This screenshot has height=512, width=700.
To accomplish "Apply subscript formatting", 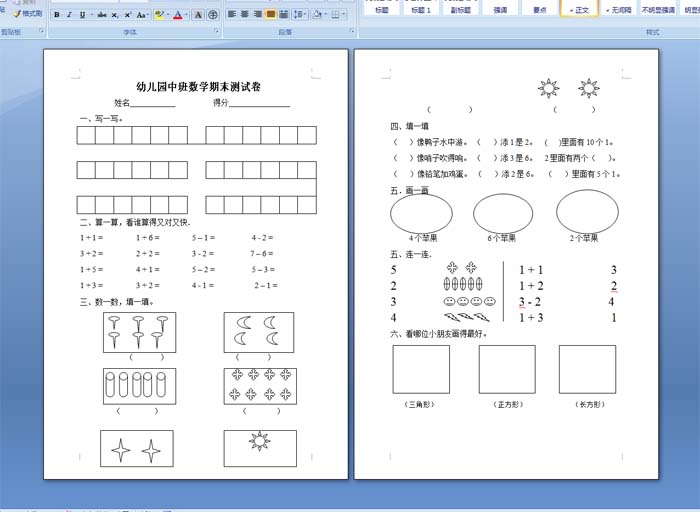I will 115,15.
